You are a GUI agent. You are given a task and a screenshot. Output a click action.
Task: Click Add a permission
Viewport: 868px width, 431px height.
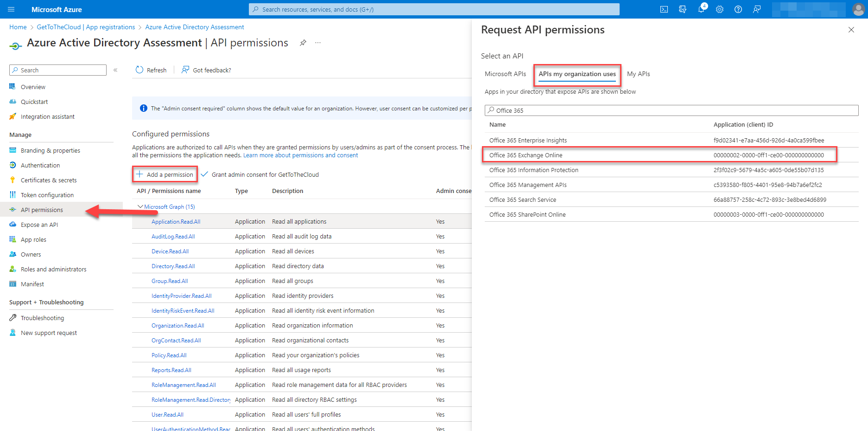point(165,174)
